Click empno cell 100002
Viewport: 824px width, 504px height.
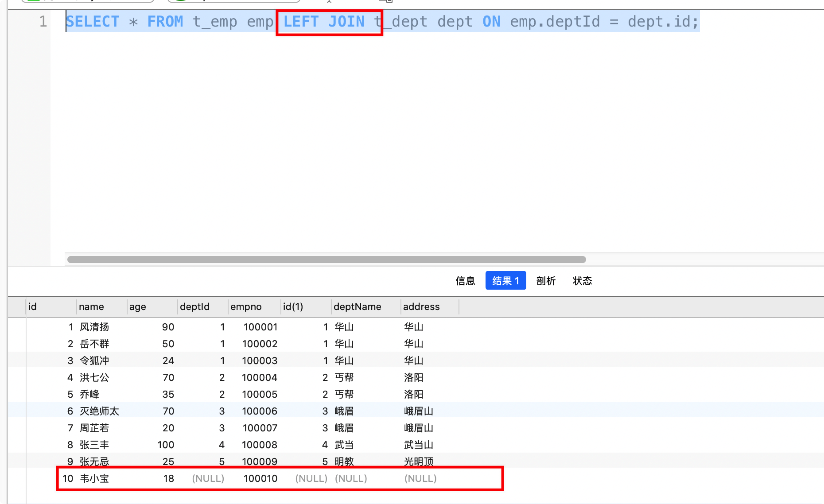[x=260, y=344]
